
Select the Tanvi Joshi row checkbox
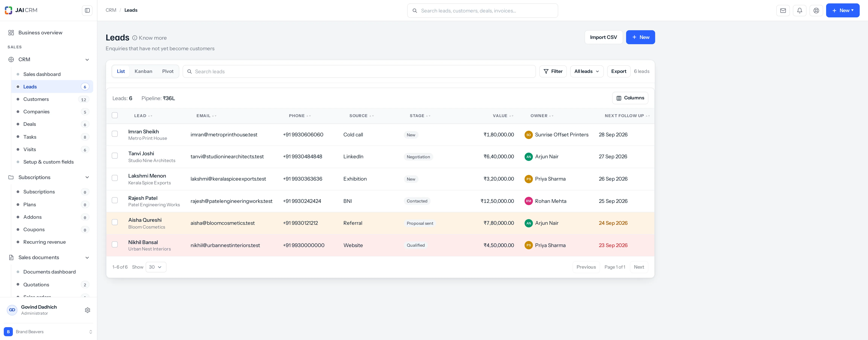tap(115, 156)
